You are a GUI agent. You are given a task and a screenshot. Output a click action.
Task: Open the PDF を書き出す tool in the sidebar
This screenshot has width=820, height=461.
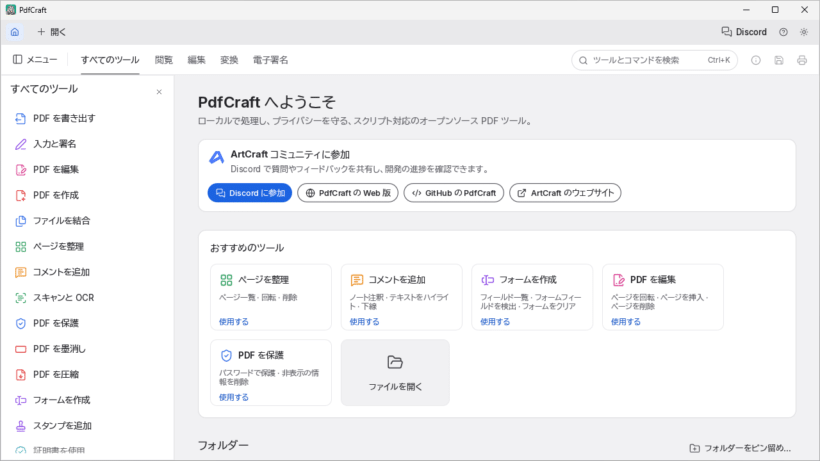87,118
